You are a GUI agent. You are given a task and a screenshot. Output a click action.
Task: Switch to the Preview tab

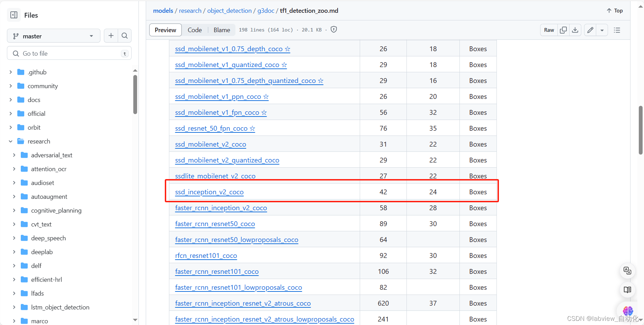click(166, 30)
